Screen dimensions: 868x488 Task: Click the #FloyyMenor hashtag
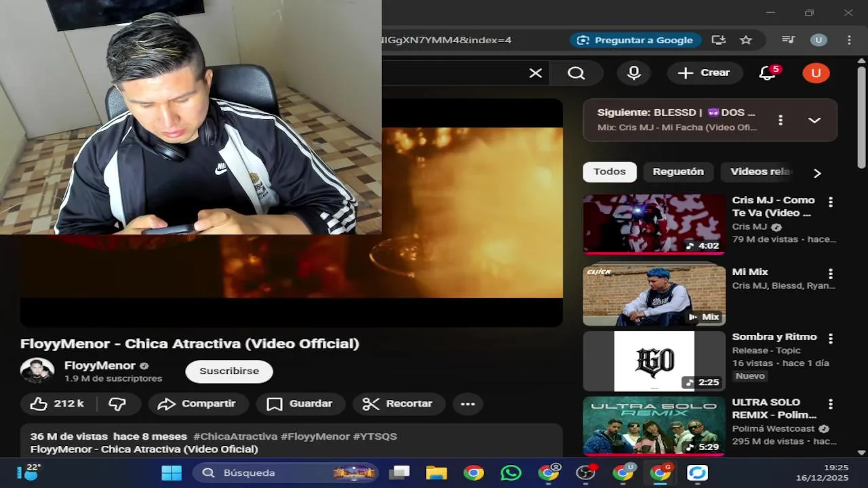tap(315, 436)
